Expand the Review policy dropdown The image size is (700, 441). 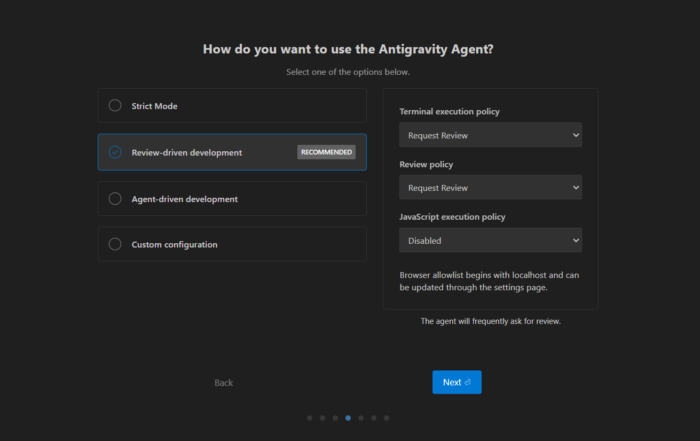490,187
